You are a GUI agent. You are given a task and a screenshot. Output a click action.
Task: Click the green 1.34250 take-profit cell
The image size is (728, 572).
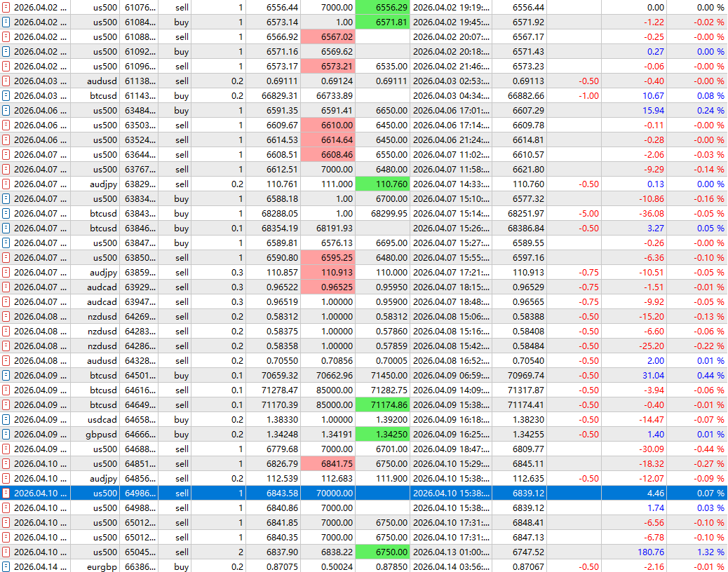coord(382,434)
